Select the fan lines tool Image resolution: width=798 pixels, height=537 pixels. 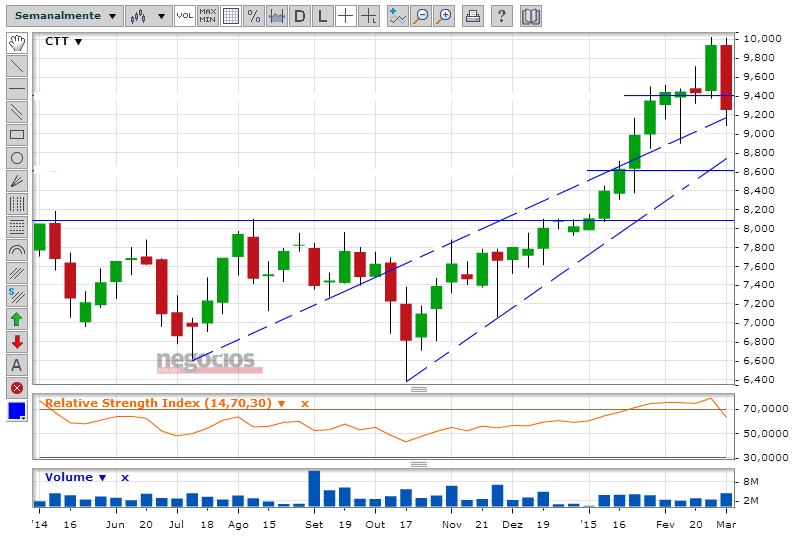click(x=17, y=181)
